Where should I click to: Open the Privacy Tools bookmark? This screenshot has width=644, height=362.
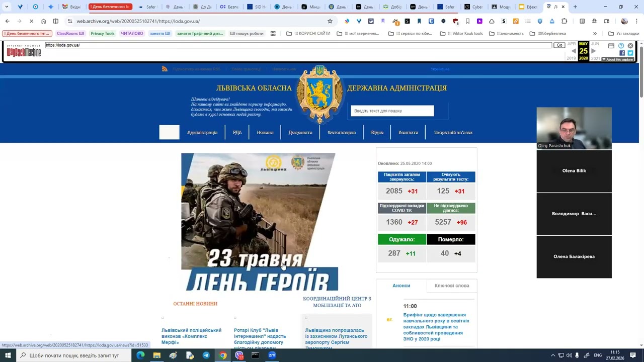103,34
